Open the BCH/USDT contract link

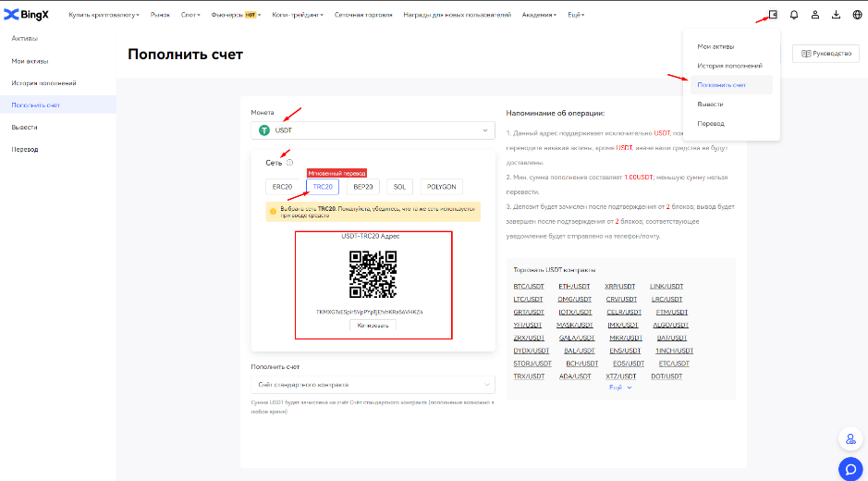(581, 364)
